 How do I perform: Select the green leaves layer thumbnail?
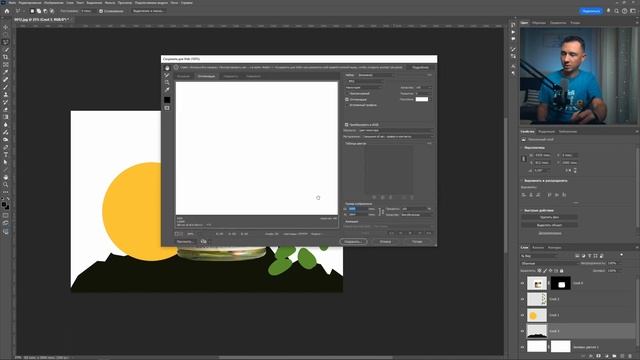537,299
